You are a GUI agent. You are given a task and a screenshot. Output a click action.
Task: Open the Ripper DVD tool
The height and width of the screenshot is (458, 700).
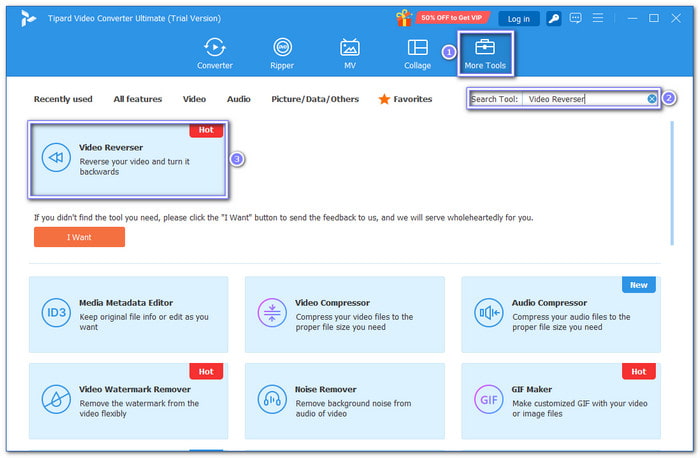pos(282,54)
